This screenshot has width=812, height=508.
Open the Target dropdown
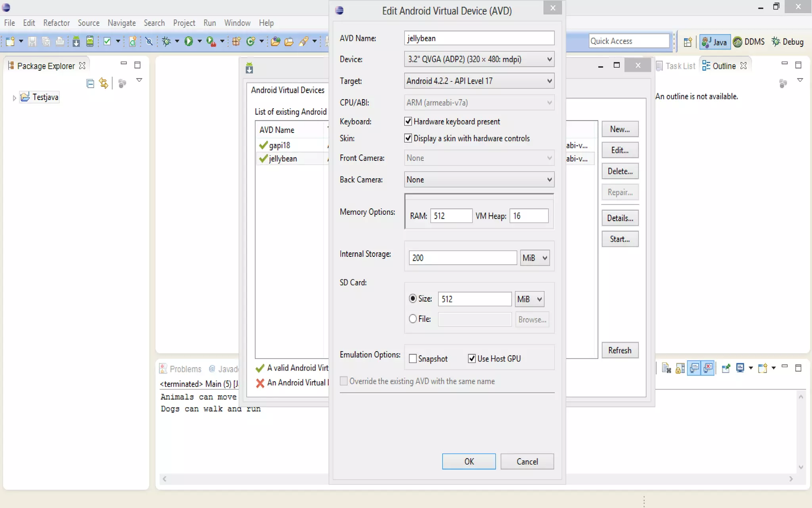click(479, 81)
